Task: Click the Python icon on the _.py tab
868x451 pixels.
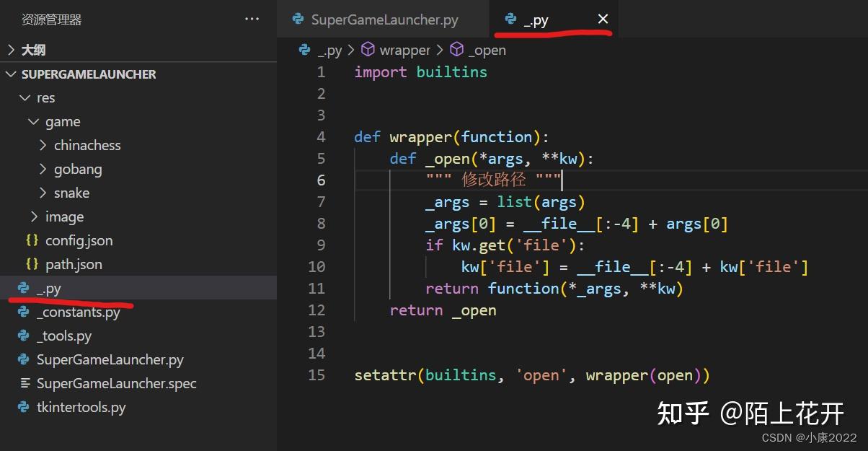Action: click(x=511, y=19)
